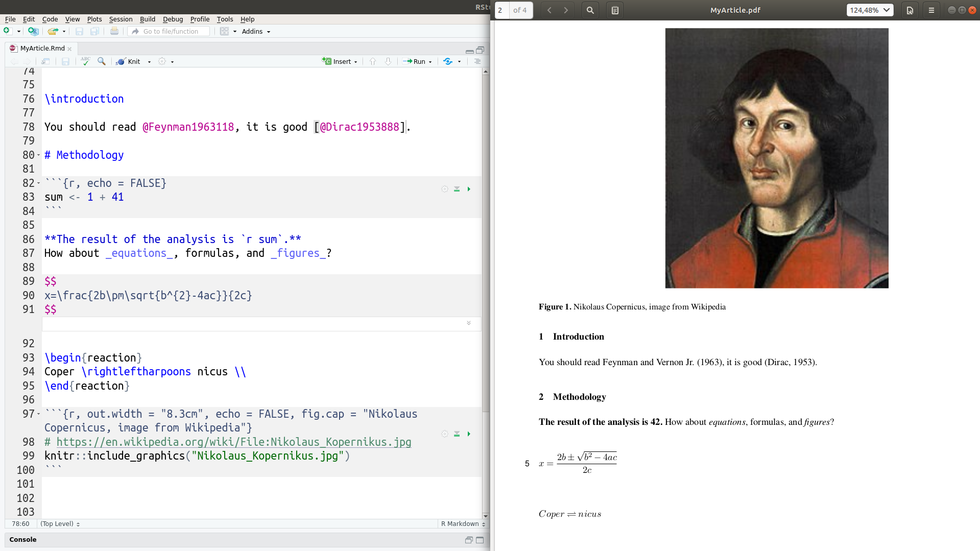The height and width of the screenshot is (551, 980).
Task: Open the File menu
Action: (10, 19)
